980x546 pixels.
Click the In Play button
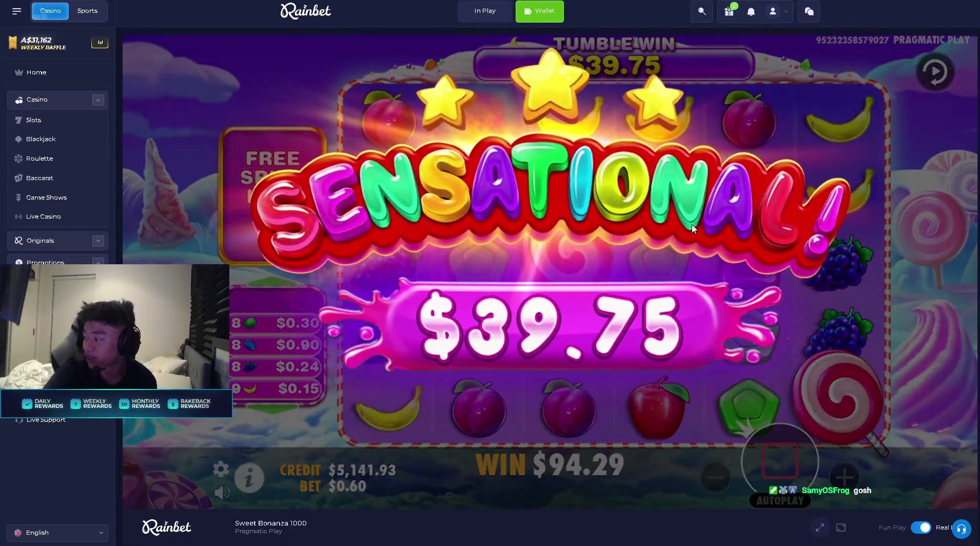click(485, 11)
